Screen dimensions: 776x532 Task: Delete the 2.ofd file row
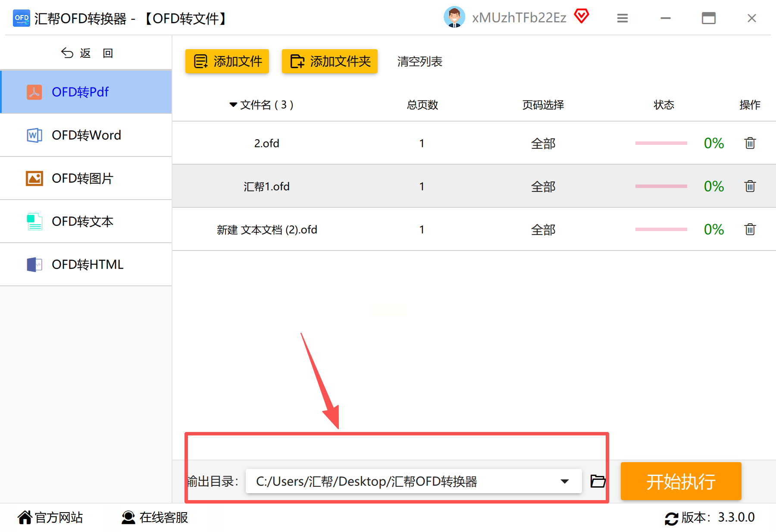click(750, 143)
